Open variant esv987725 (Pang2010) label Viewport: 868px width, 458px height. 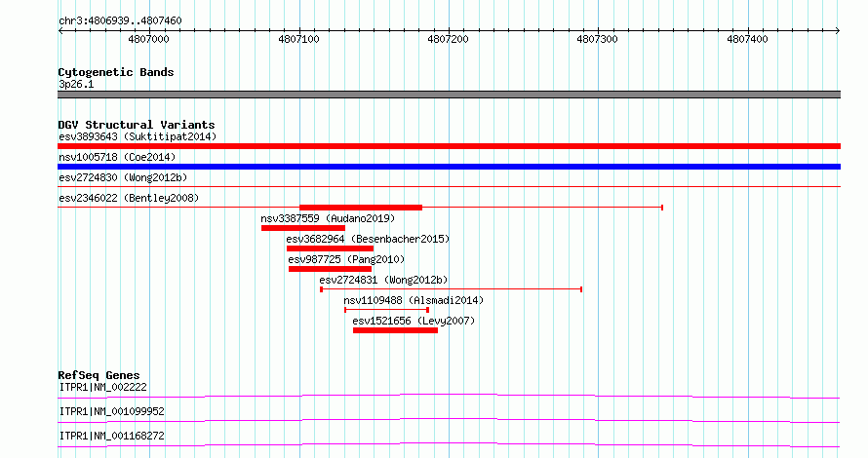coord(346,259)
